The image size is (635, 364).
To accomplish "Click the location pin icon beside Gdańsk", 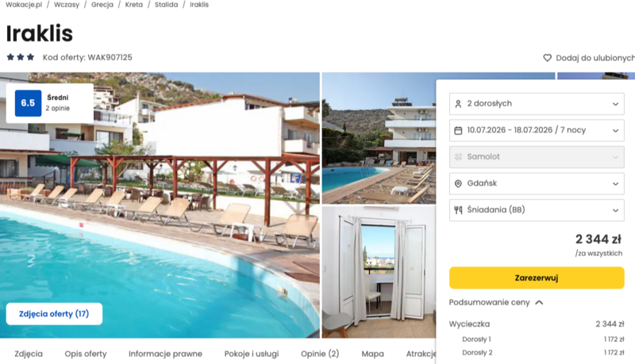I will 458,184.
